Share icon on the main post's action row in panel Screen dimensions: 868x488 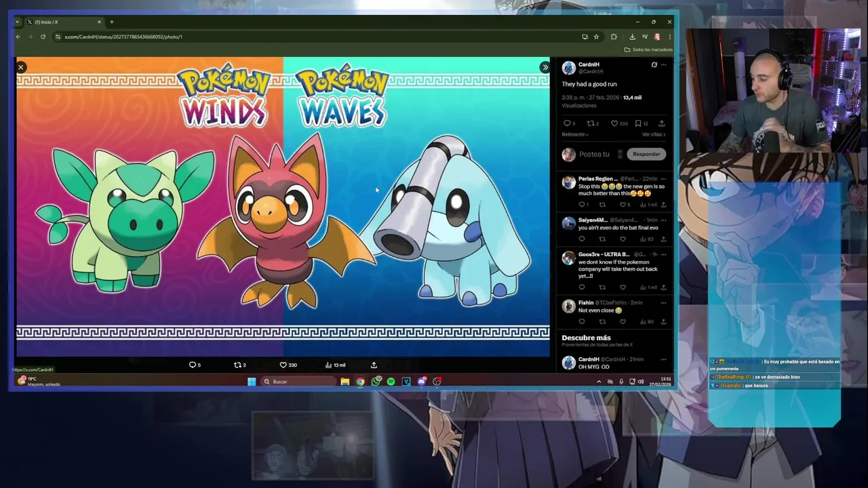click(x=662, y=123)
